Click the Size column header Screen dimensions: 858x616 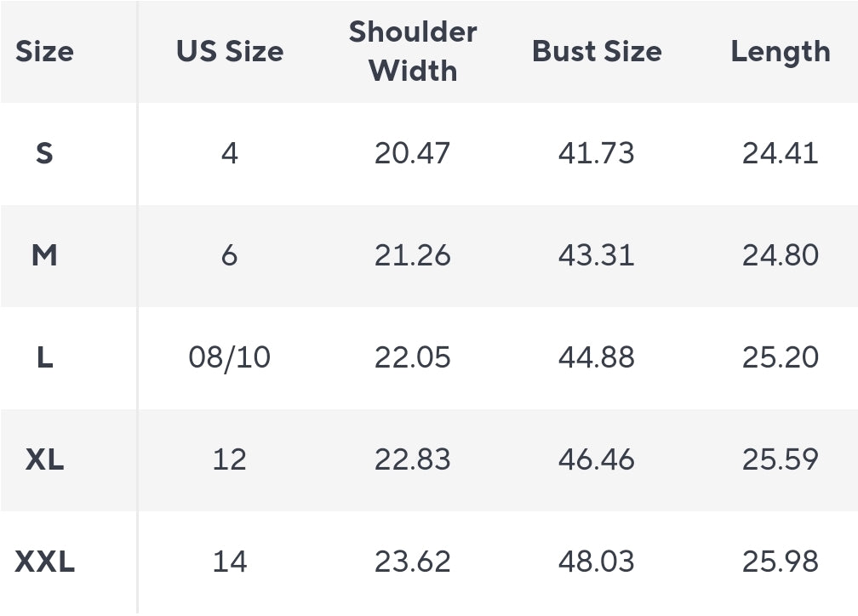click(44, 52)
